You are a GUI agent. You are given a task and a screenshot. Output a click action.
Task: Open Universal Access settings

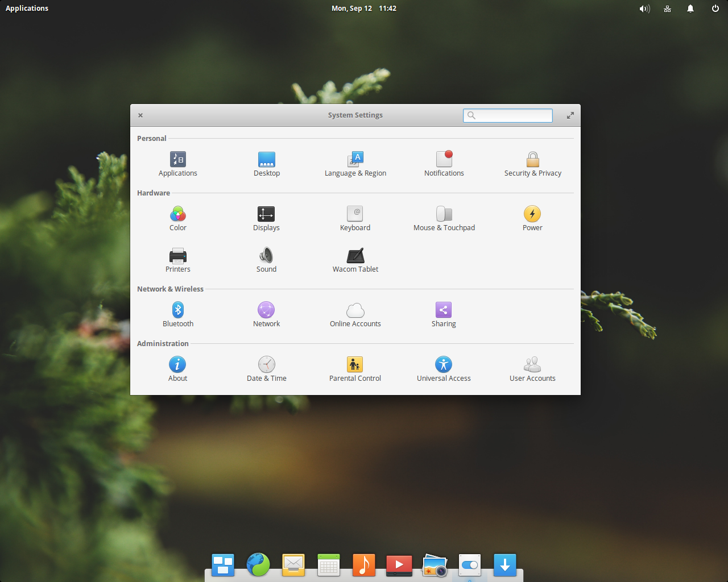click(444, 370)
